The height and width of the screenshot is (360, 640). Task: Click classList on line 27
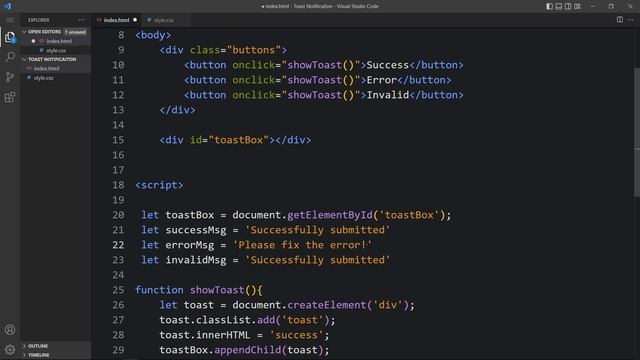point(223,320)
